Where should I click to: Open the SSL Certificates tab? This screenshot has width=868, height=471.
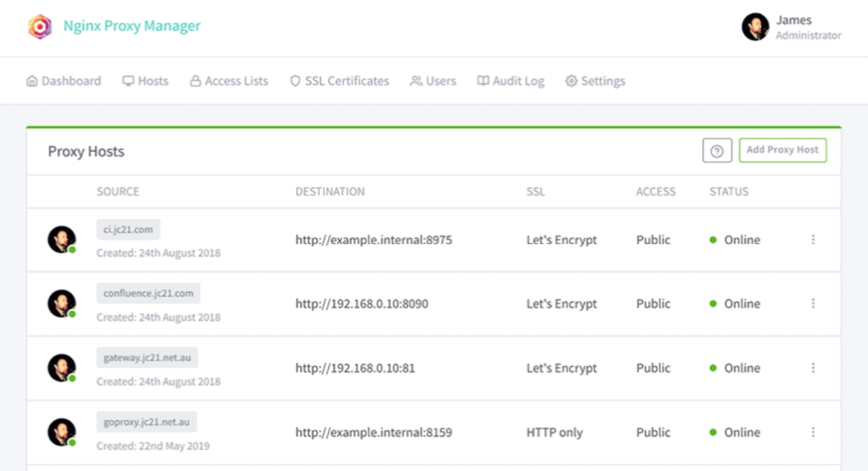339,80
